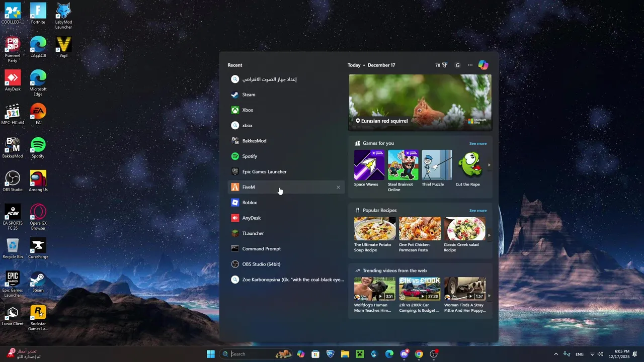Open the Lunar Client desktop shortcut

pyautogui.click(x=13, y=315)
